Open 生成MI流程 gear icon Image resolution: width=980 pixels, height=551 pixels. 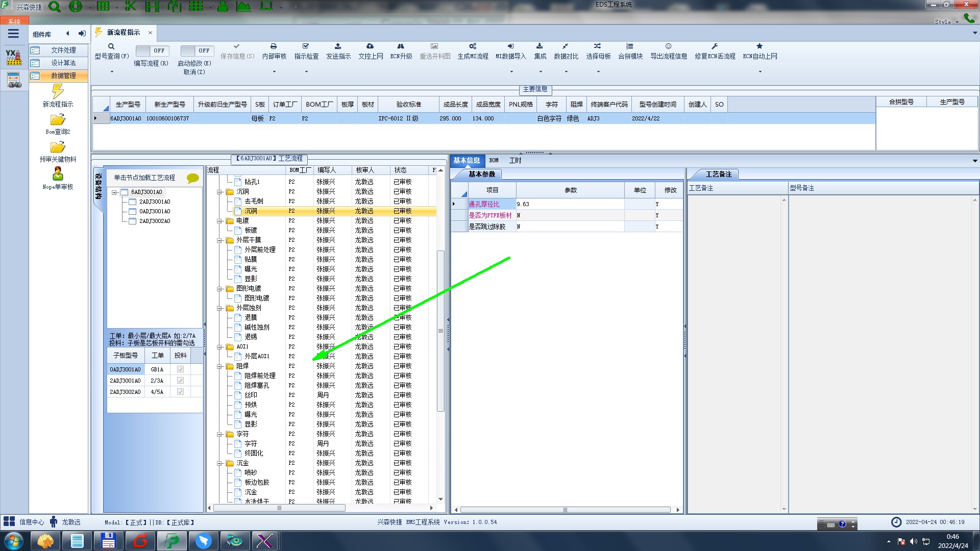[x=473, y=46]
